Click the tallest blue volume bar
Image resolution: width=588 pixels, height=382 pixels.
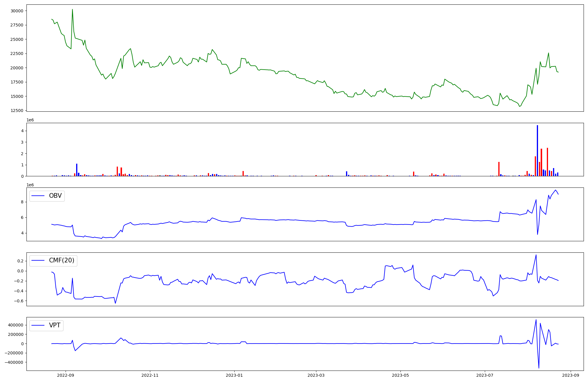coord(537,150)
